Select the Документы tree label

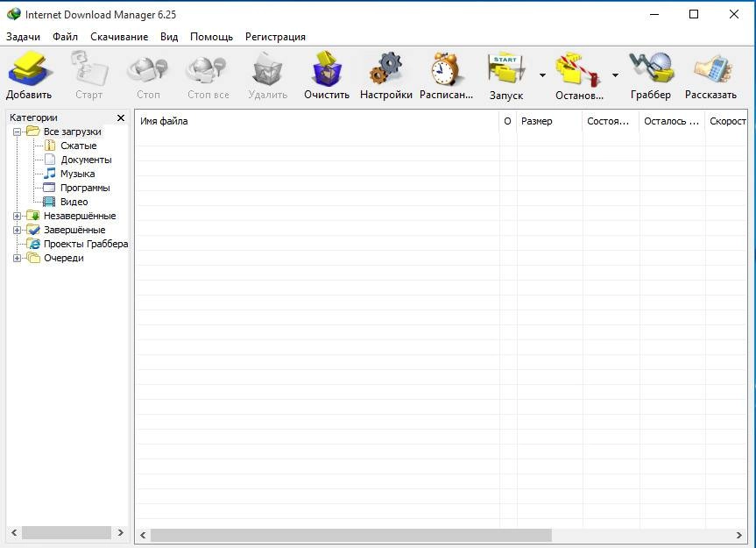(x=86, y=160)
